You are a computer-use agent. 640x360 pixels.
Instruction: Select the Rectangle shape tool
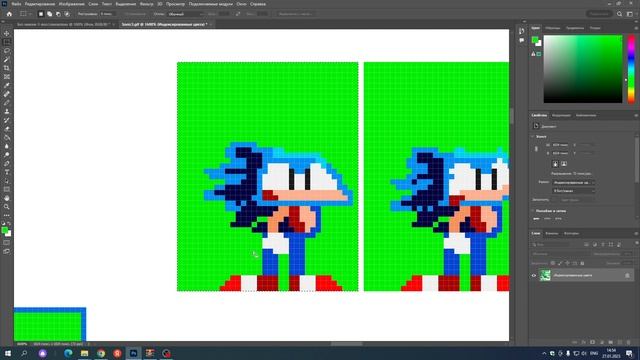coord(7,189)
